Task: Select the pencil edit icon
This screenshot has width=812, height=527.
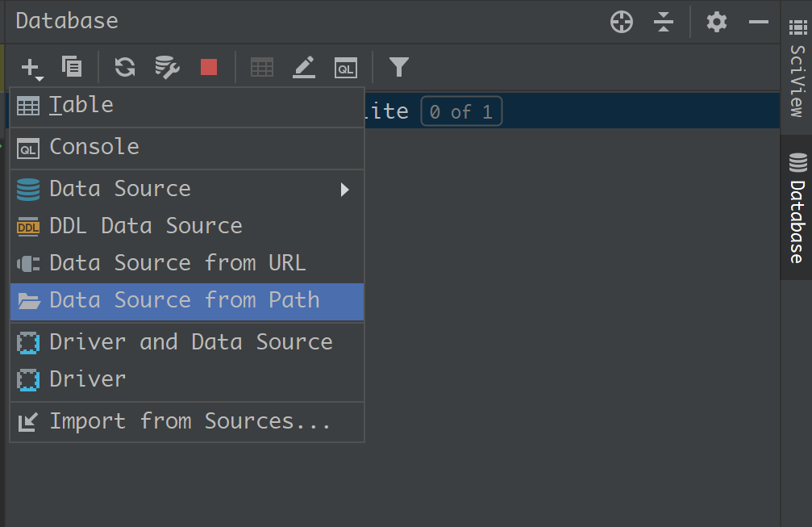Action: tap(303, 67)
